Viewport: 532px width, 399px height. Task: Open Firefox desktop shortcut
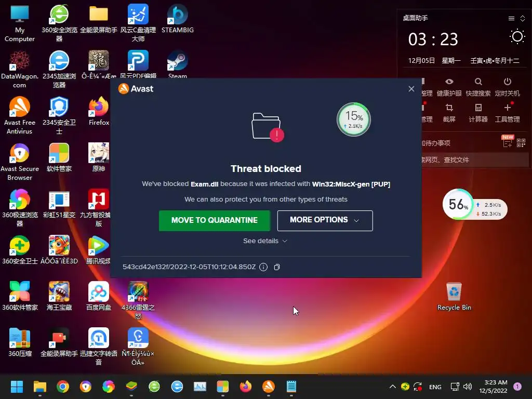click(x=99, y=111)
